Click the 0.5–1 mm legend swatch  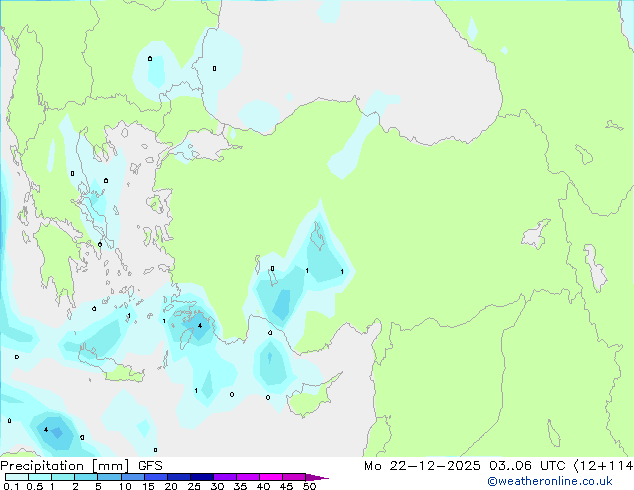(40, 477)
